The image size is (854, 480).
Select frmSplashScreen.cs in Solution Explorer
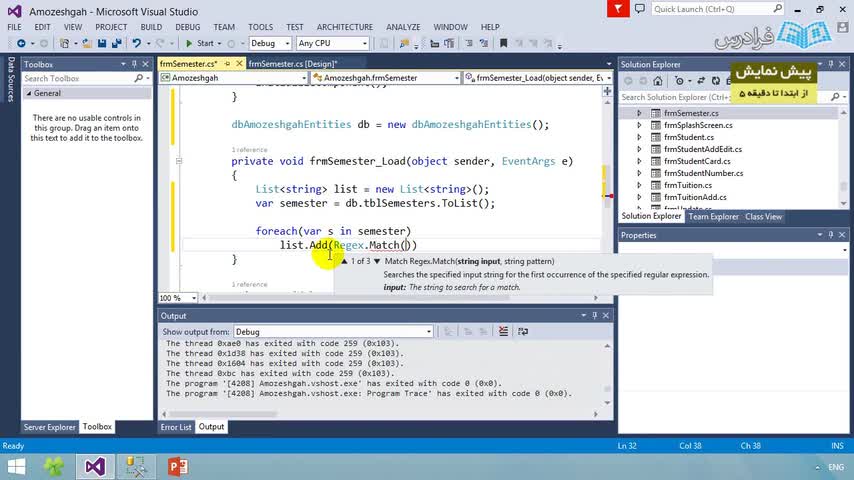coord(698,125)
